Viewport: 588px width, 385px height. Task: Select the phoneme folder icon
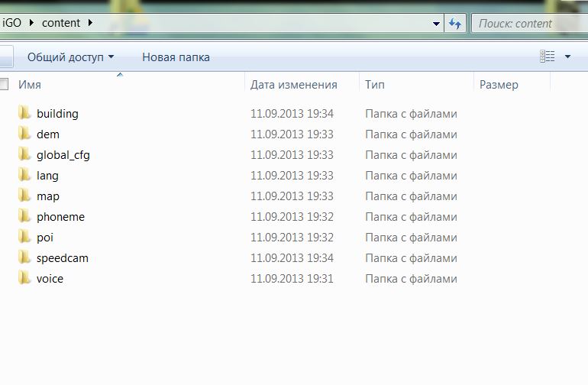coord(24,217)
